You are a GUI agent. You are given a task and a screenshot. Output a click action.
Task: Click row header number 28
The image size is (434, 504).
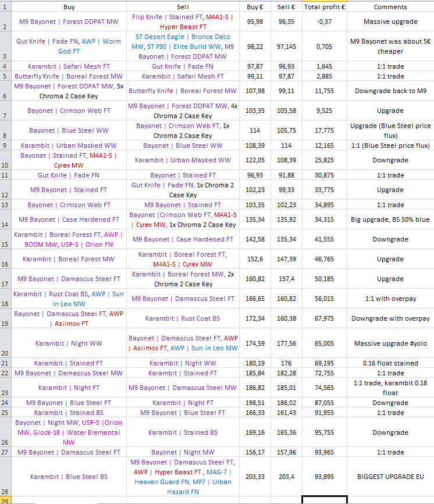point(5,477)
